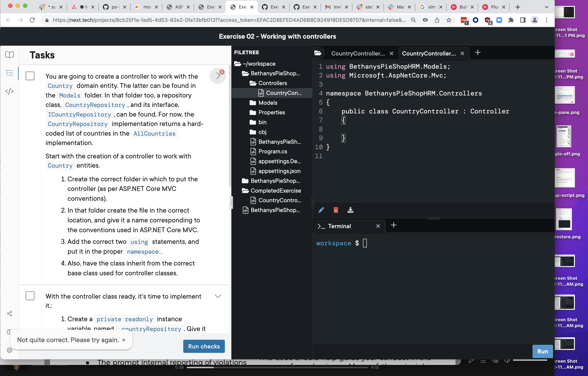Screen dimensions: 588x376
Task: Collapse the second task with its chevron
Action: point(218,296)
